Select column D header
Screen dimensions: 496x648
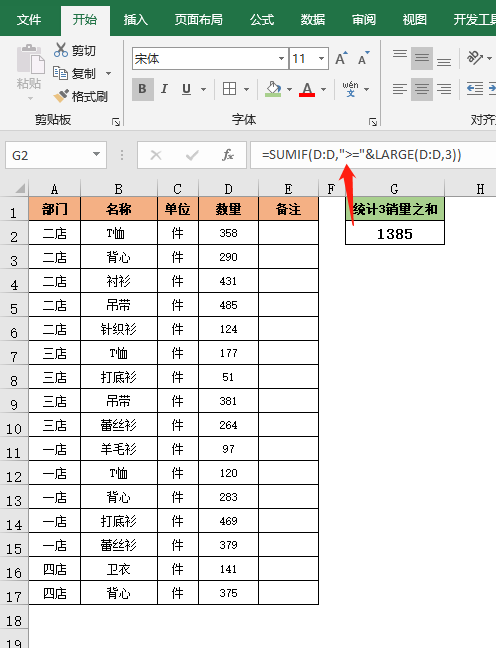(228, 189)
